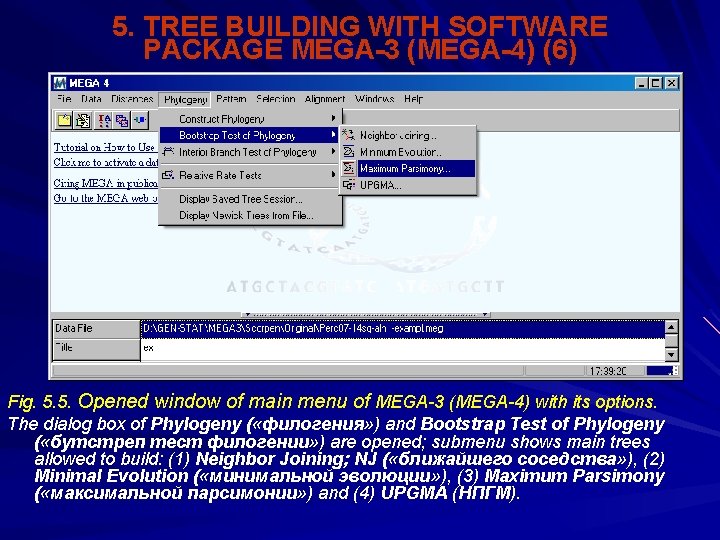Click the panel splitter handle bar
720x540 pixels.
point(366,315)
